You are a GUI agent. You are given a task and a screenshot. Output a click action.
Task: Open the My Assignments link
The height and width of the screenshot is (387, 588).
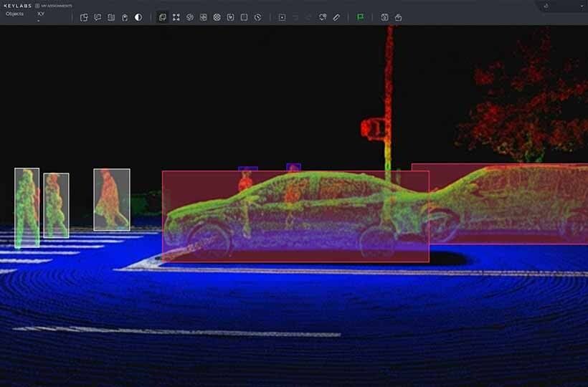pyautogui.click(x=54, y=6)
